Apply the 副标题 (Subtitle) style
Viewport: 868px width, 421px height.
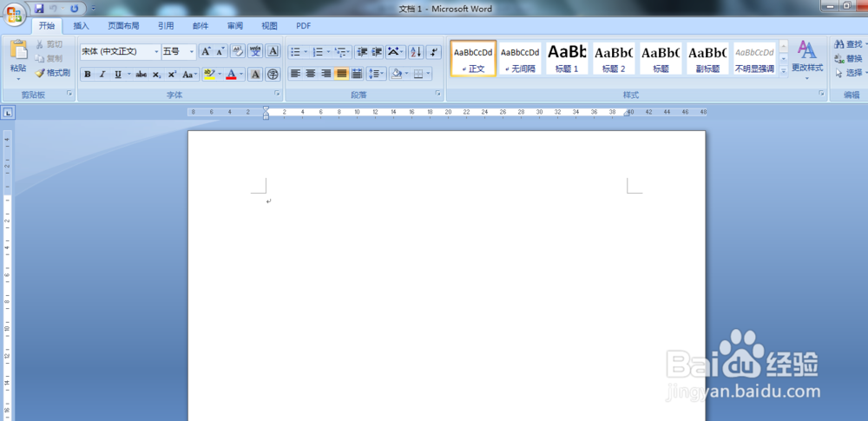tap(707, 58)
